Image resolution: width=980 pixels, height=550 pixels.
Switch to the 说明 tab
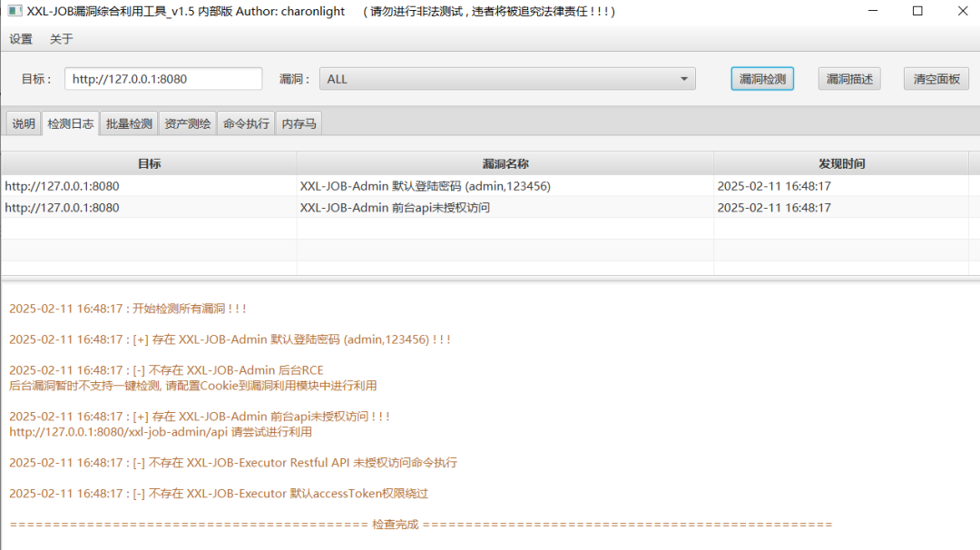click(x=24, y=123)
